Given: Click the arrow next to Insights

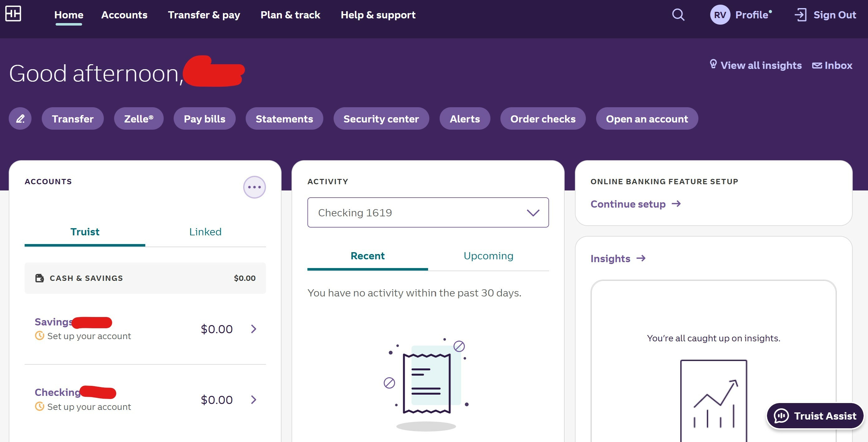Looking at the screenshot, I should tap(641, 258).
